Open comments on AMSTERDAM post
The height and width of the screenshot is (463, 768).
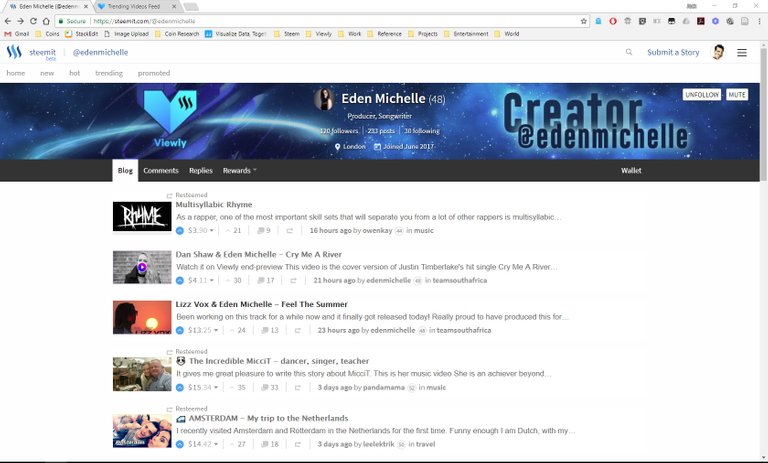tap(270, 444)
